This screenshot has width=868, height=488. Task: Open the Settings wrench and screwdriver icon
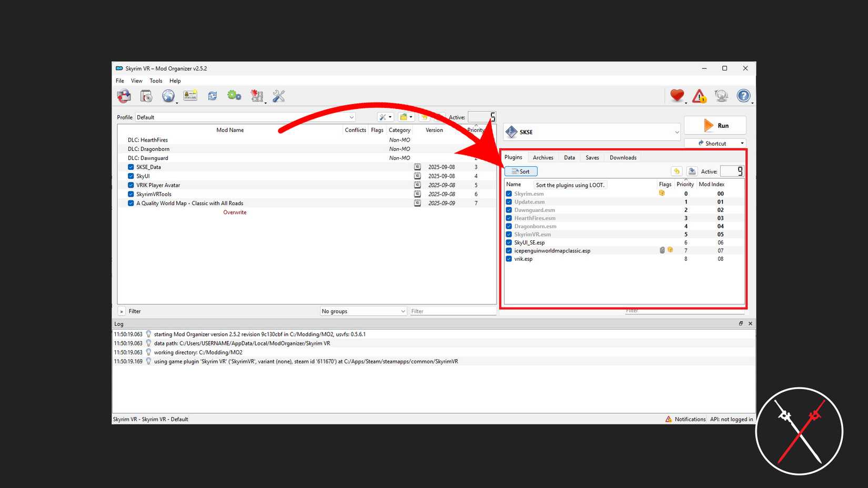(279, 96)
